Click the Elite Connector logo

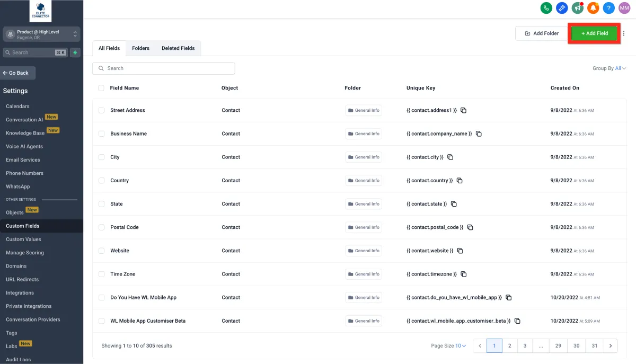point(40,11)
